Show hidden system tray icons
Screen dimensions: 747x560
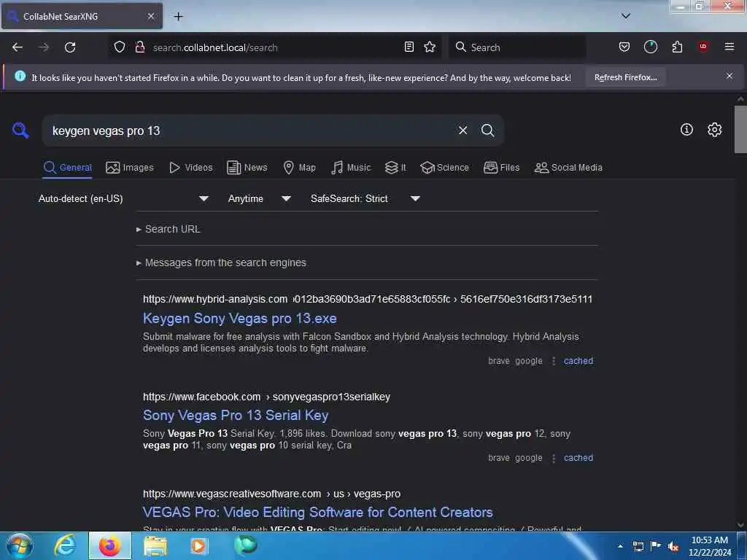[x=620, y=546]
